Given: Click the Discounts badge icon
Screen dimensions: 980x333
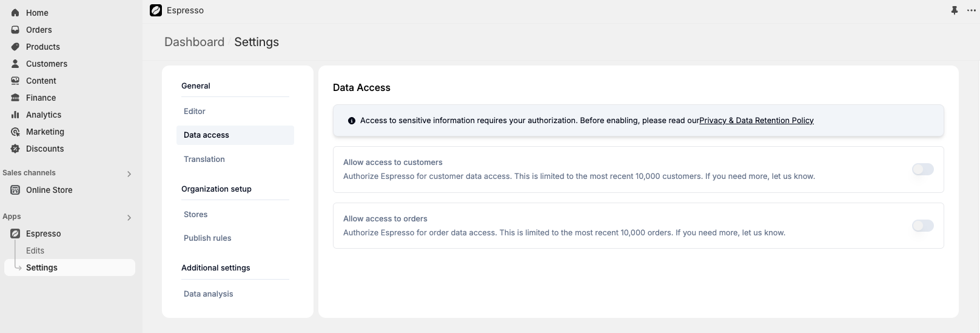Looking at the screenshot, I should [15, 149].
